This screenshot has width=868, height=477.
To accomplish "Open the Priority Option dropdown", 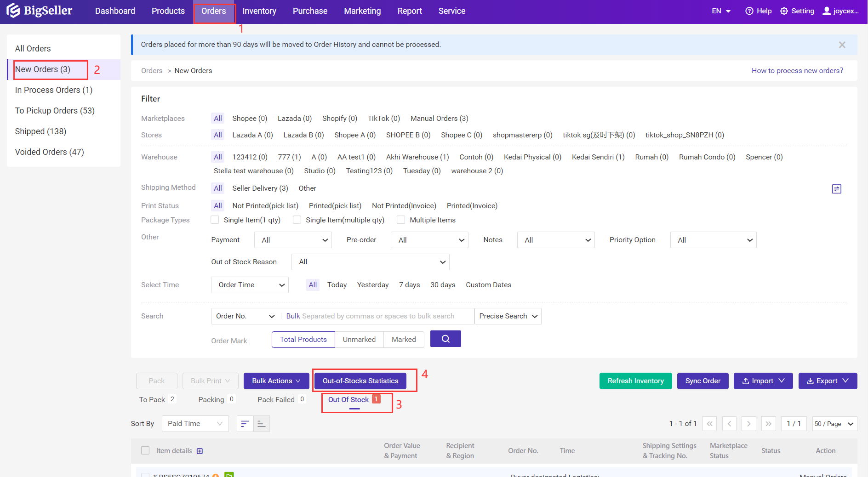I will click(x=714, y=240).
